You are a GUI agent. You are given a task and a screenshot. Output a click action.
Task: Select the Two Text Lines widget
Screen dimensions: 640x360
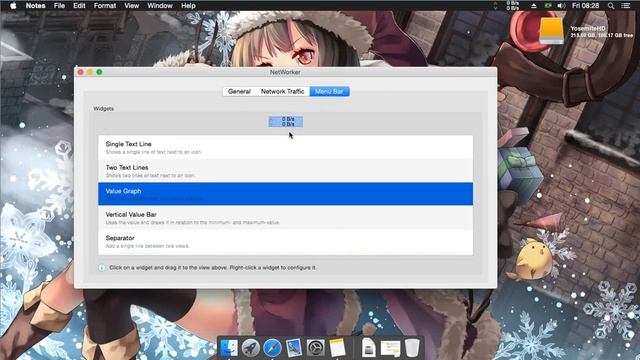[x=285, y=171]
